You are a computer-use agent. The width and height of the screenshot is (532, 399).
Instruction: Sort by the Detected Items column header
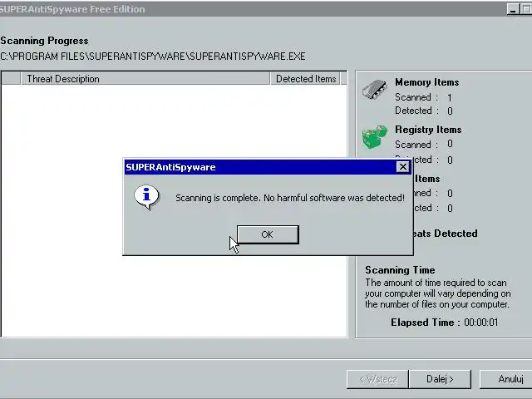(x=305, y=79)
